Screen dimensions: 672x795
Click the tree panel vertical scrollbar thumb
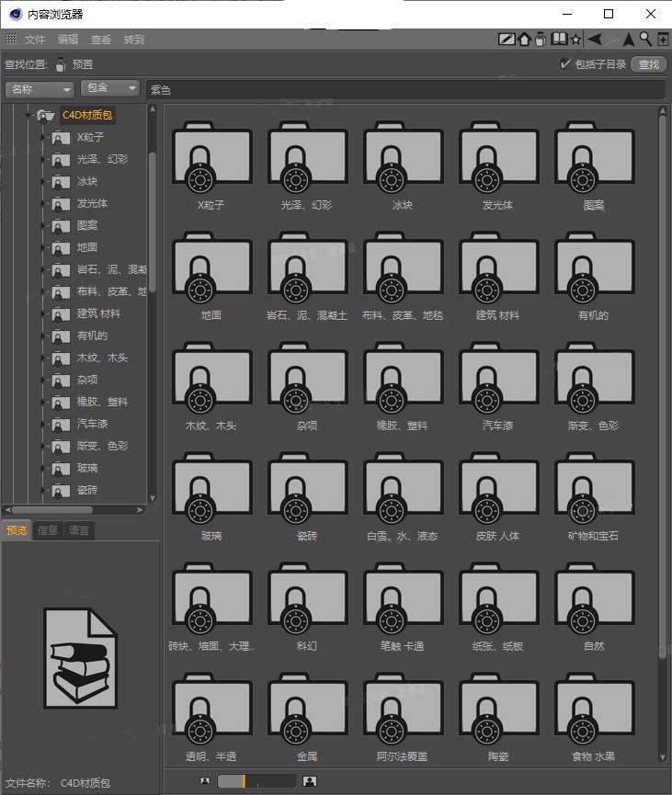153,221
